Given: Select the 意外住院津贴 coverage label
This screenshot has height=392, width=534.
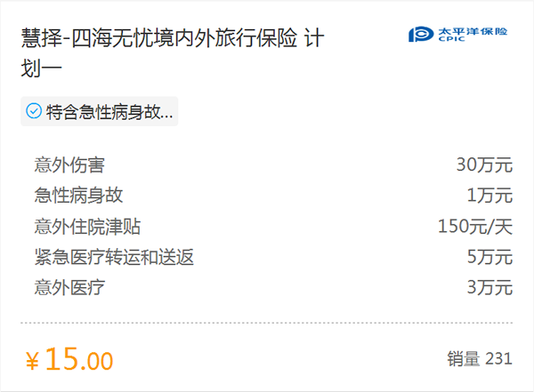Looking at the screenshot, I should pos(87,227).
